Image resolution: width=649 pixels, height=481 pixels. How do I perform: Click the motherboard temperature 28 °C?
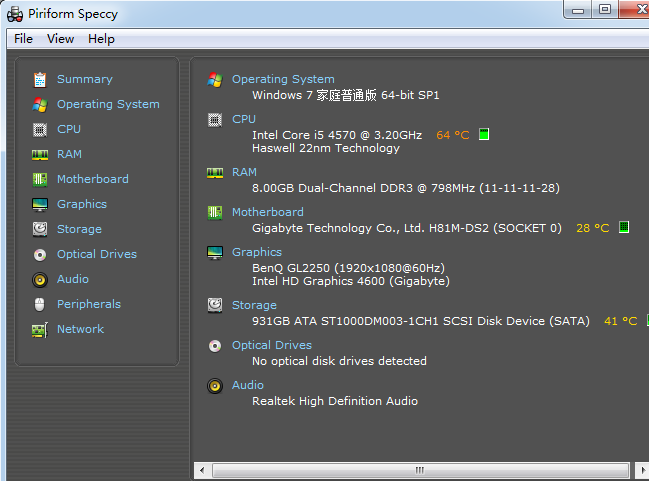pyautogui.click(x=592, y=228)
